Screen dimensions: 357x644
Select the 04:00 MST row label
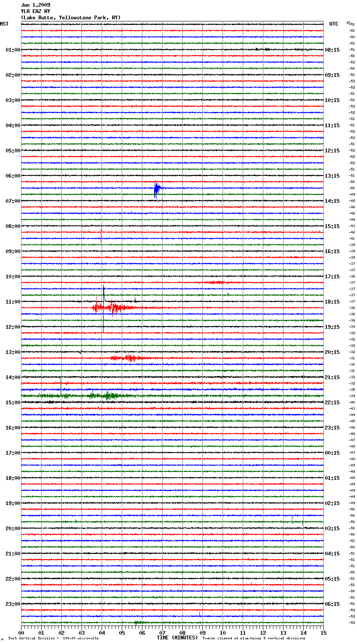click(x=13, y=126)
